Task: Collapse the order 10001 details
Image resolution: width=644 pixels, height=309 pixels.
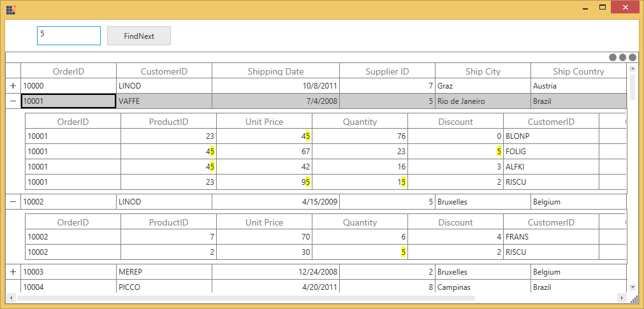Action: 13,101
